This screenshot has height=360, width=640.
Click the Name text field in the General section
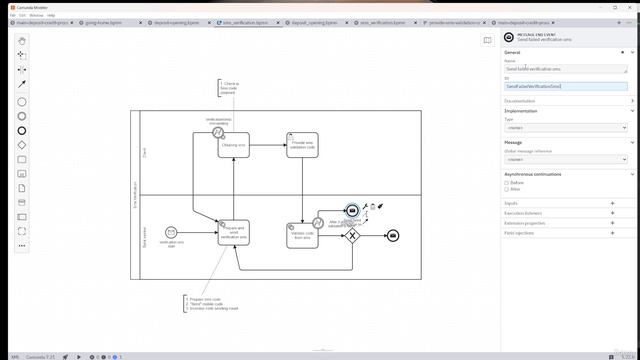566,69
